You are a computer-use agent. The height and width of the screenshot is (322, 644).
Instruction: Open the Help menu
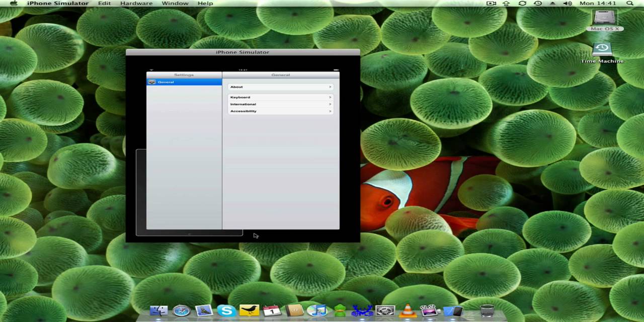coord(205,3)
